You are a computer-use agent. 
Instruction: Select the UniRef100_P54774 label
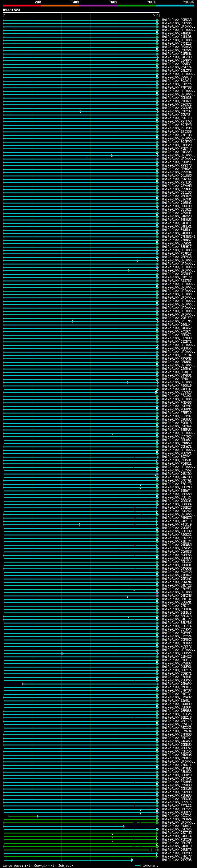(177, 67)
